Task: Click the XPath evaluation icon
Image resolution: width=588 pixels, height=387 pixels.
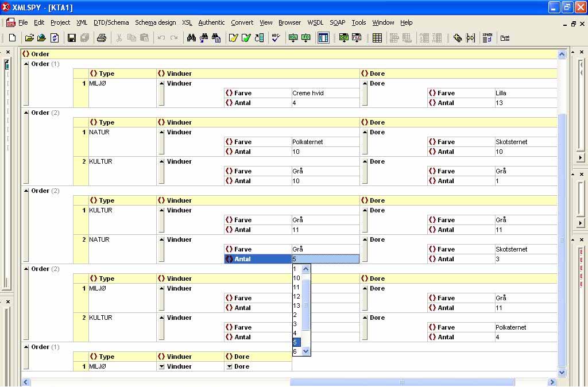Action: pyautogui.click(x=488, y=38)
